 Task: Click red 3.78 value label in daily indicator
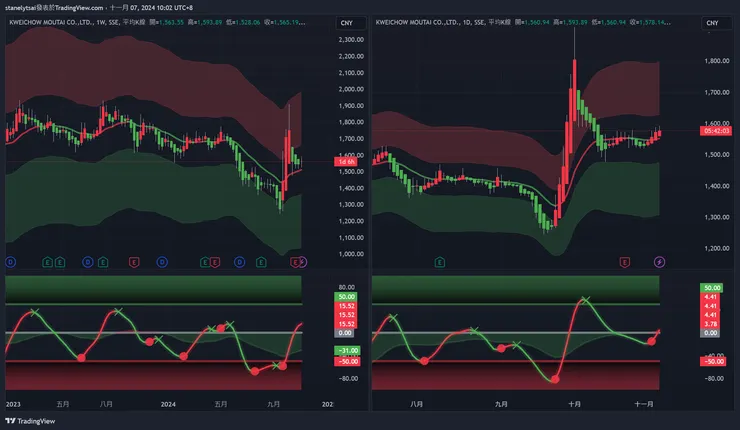pos(710,324)
